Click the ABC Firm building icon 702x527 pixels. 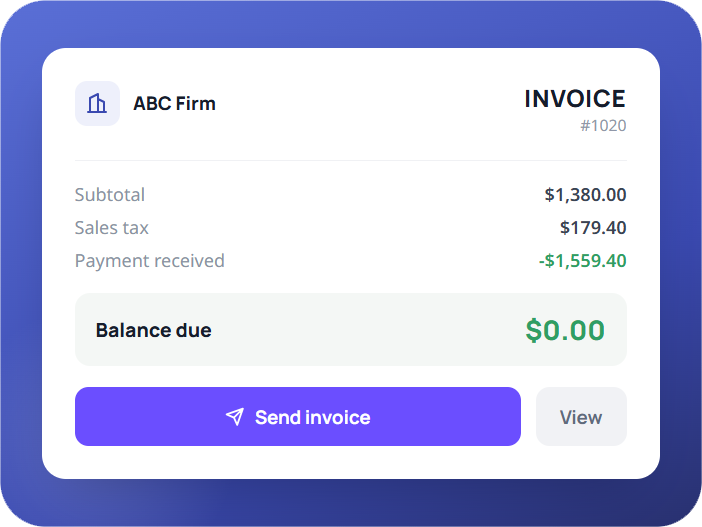[x=97, y=103]
